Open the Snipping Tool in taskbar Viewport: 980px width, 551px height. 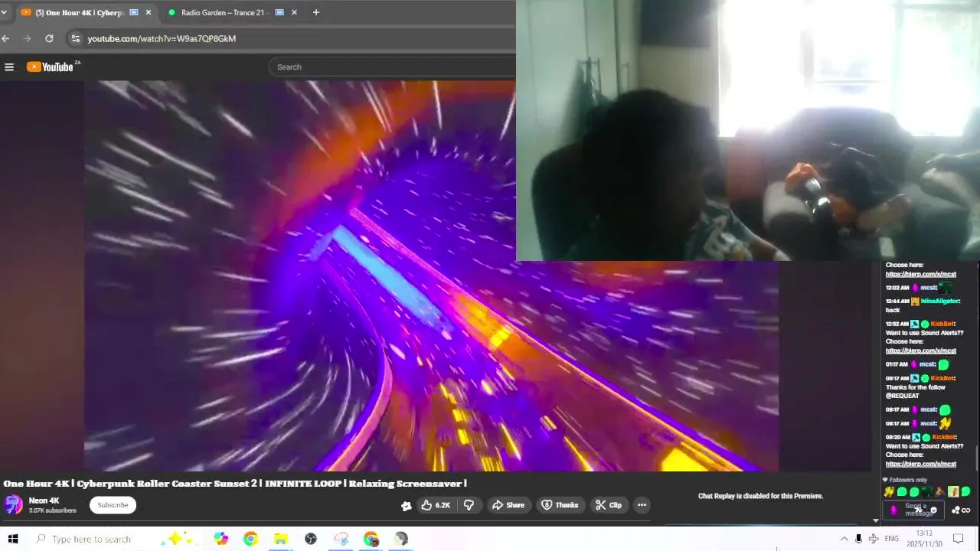(x=341, y=539)
